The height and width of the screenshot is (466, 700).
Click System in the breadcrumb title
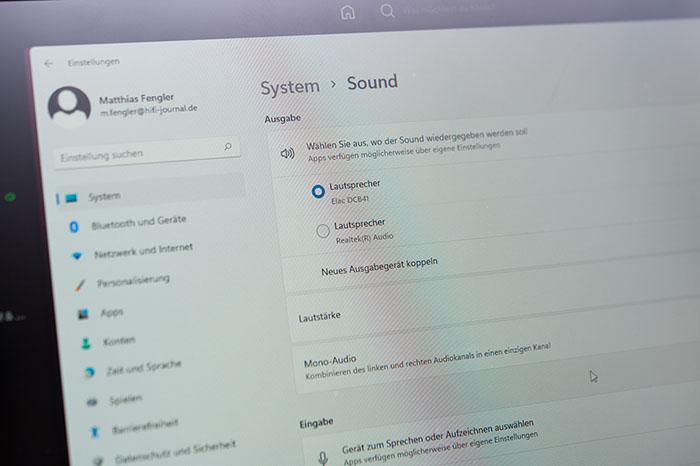tap(290, 87)
